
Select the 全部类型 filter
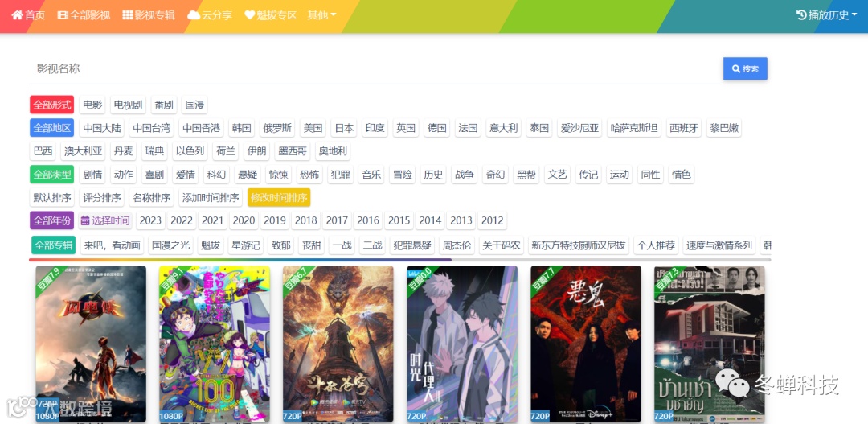[52, 175]
